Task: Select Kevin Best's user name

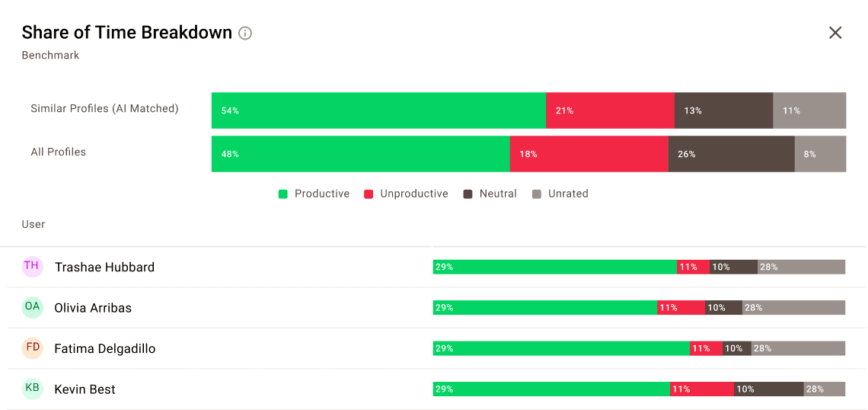Action: point(85,389)
